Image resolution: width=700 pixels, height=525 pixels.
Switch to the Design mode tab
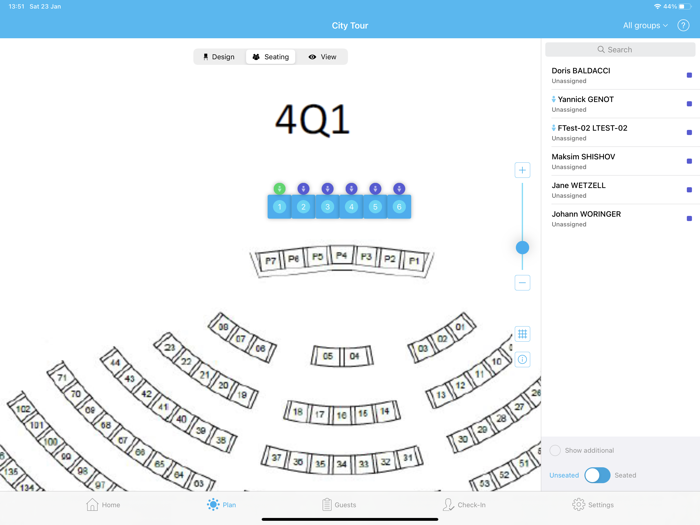coord(219,57)
